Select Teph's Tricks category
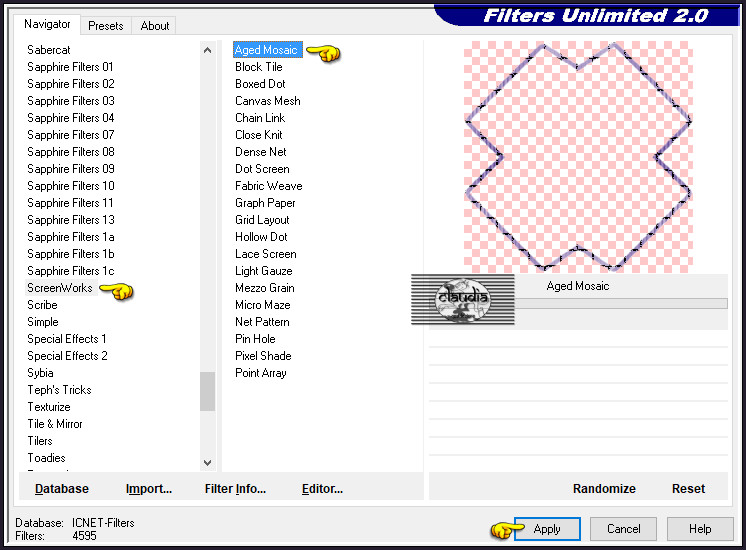The height and width of the screenshot is (550, 746). click(x=59, y=390)
